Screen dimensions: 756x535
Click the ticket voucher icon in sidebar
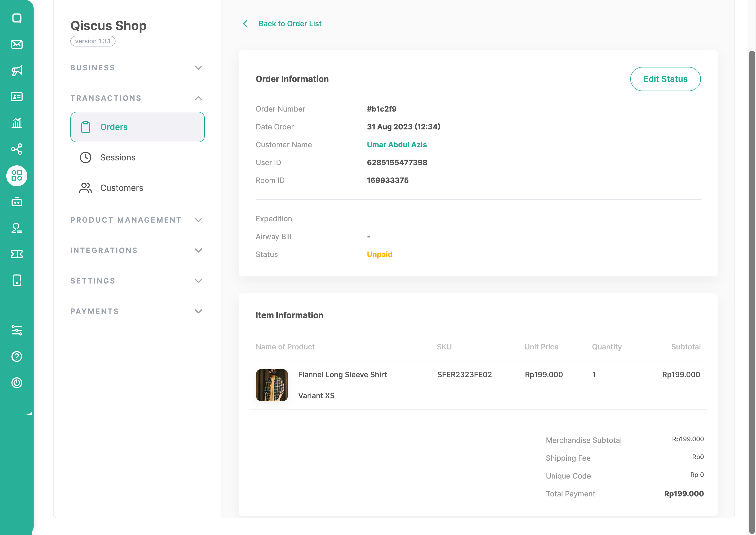click(x=17, y=254)
